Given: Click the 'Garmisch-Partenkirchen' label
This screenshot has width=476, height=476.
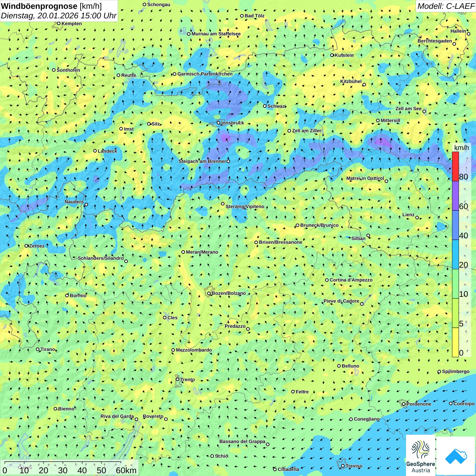Looking at the screenshot, I should (205, 74).
